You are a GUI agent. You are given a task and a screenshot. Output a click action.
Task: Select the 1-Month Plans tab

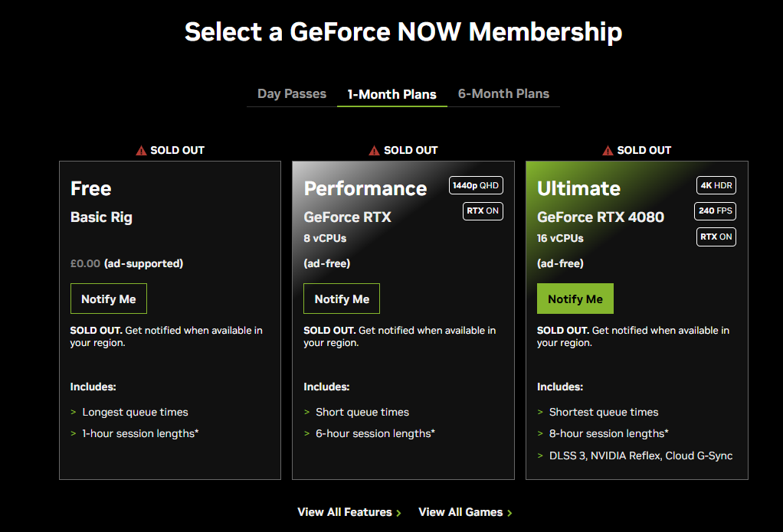[x=391, y=95]
